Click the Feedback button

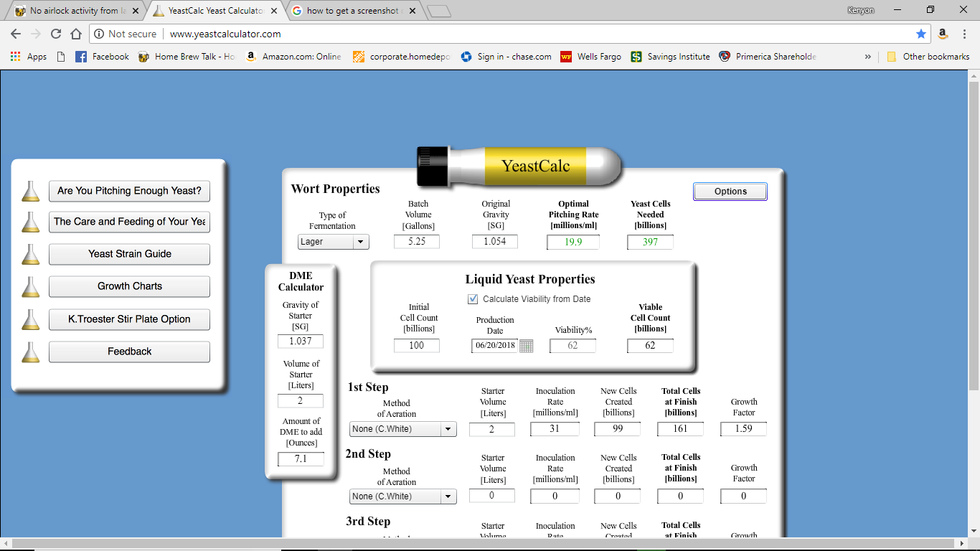pos(129,352)
